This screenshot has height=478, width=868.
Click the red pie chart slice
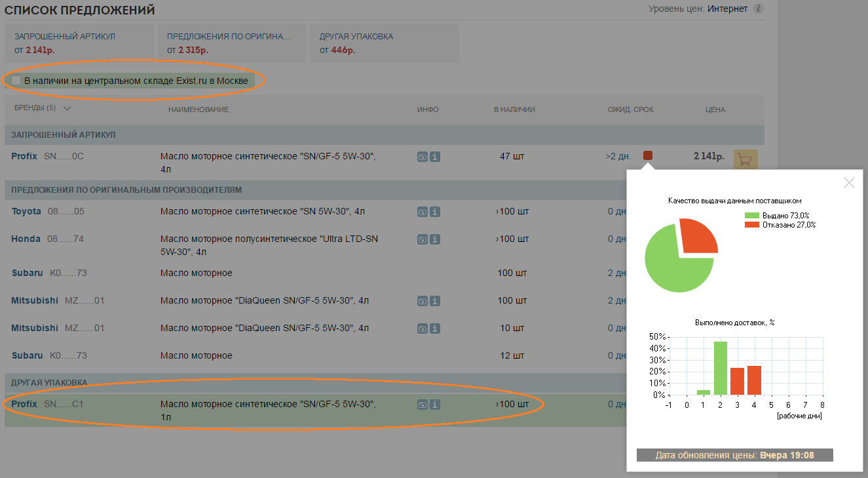700,235
